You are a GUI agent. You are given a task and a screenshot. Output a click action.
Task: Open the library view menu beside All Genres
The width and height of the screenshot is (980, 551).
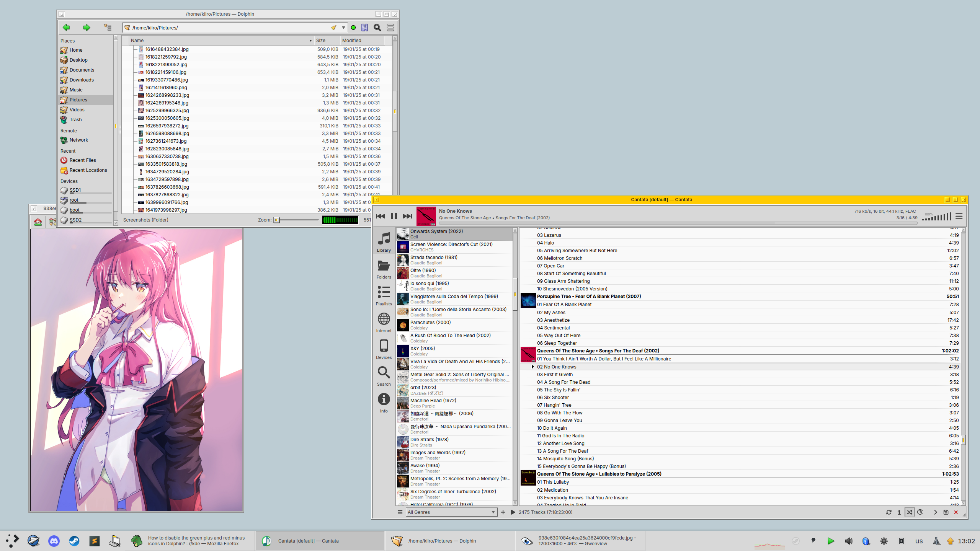[400, 512]
